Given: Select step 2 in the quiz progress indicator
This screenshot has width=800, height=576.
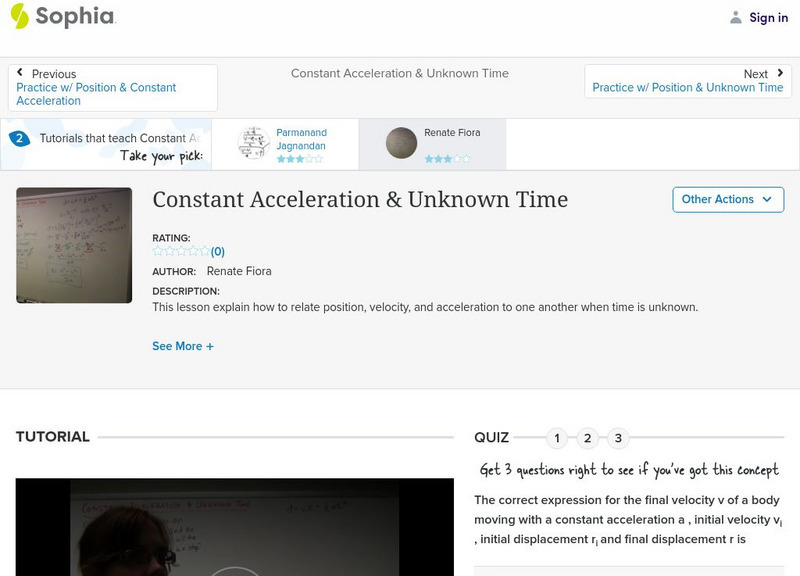Looking at the screenshot, I should (586, 436).
